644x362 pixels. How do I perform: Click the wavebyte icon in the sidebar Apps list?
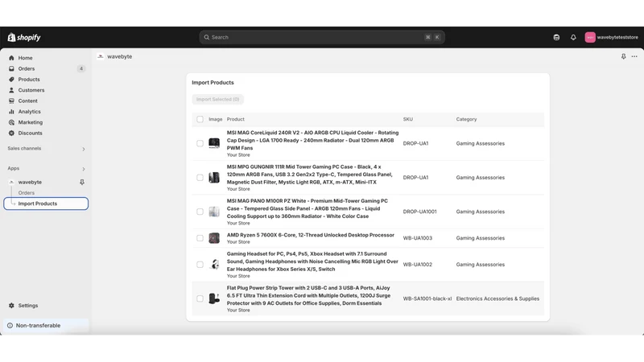pyautogui.click(x=11, y=182)
